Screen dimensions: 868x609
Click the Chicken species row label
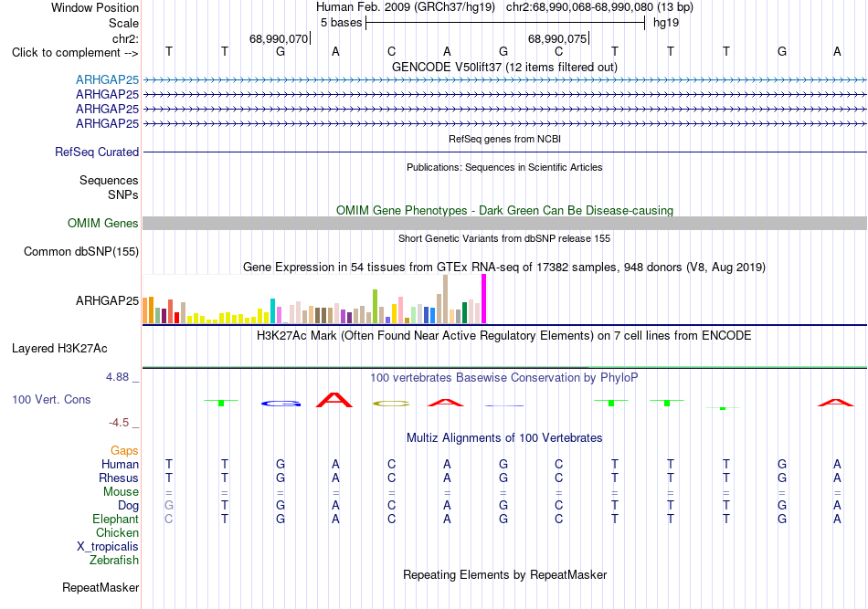pyautogui.click(x=117, y=532)
